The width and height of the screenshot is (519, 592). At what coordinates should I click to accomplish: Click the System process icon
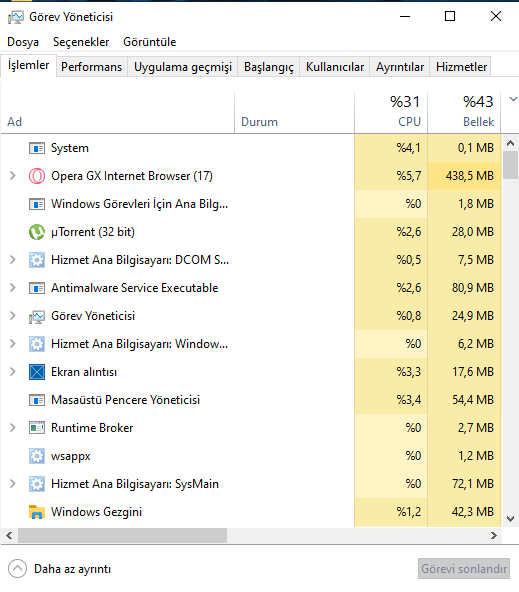point(37,148)
